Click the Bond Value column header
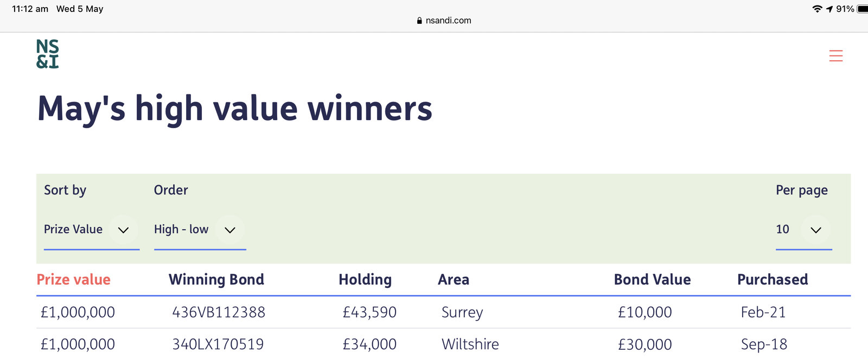This screenshot has width=868, height=359. pos(652,280)
